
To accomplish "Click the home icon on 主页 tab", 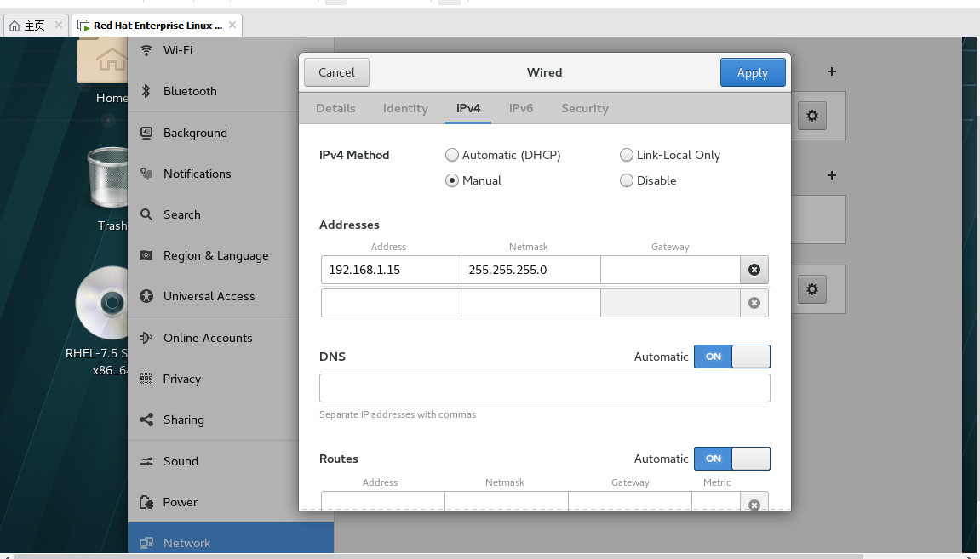I will tap(14, 26).
